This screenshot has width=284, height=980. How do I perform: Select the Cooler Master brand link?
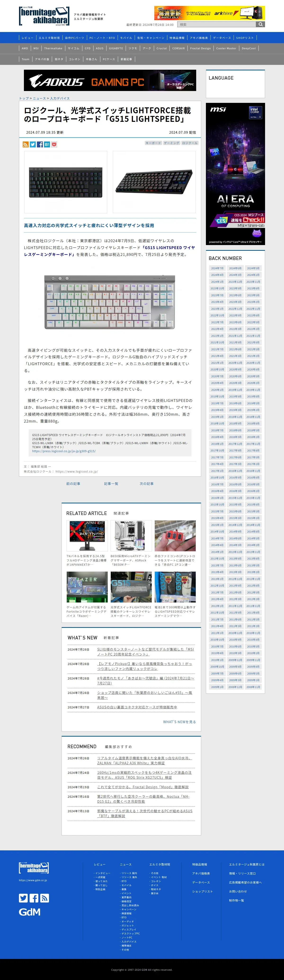coord(226,48)
